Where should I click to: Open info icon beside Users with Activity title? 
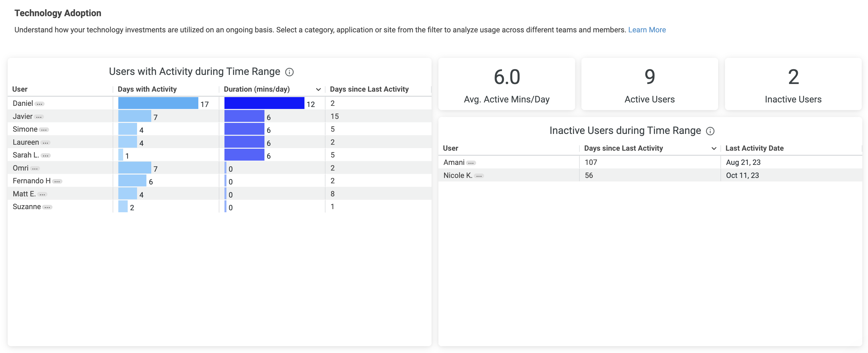(x=289, y=72)
